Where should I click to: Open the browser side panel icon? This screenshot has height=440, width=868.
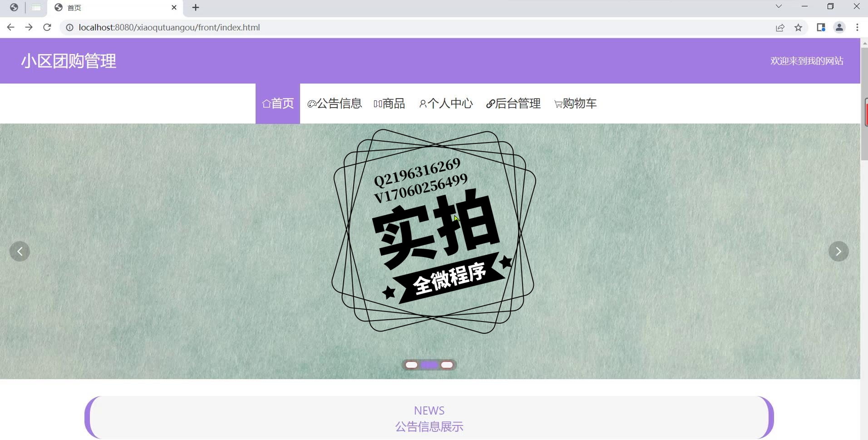click(x=821, y=28)
